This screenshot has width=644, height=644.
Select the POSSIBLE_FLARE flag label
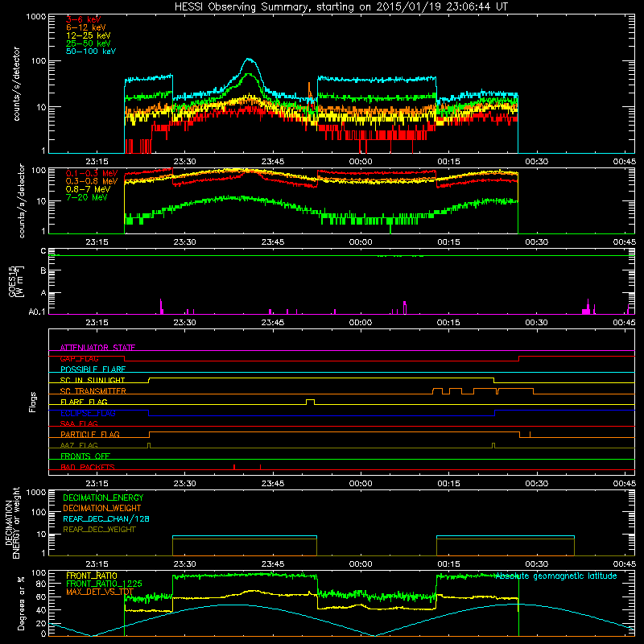click(93, 369)
